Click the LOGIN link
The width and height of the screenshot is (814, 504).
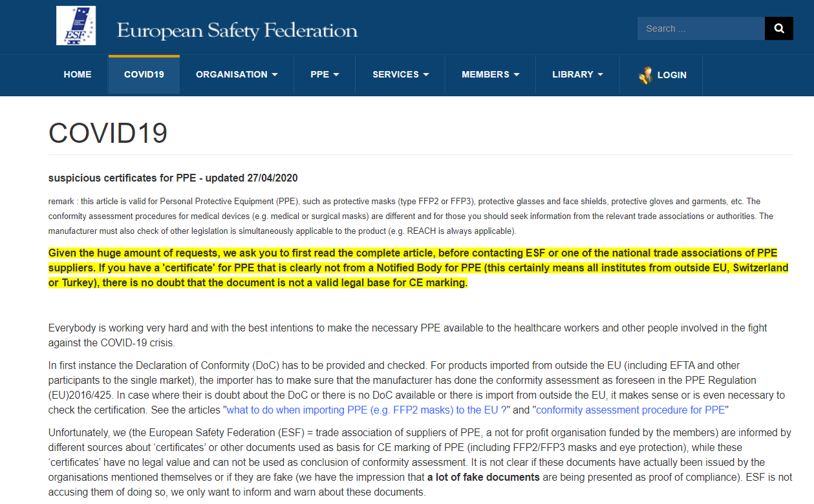coord(671,75)
